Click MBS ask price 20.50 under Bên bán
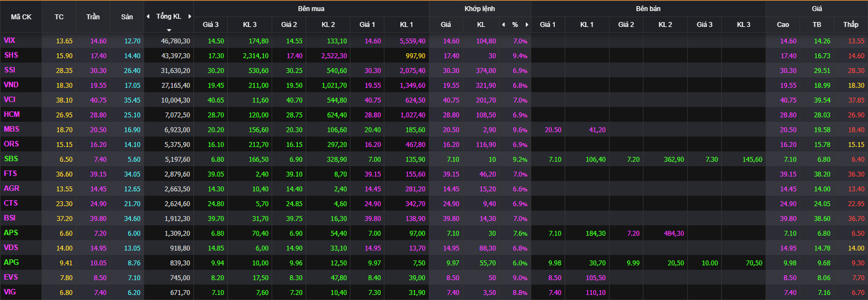 coord(553,129)
